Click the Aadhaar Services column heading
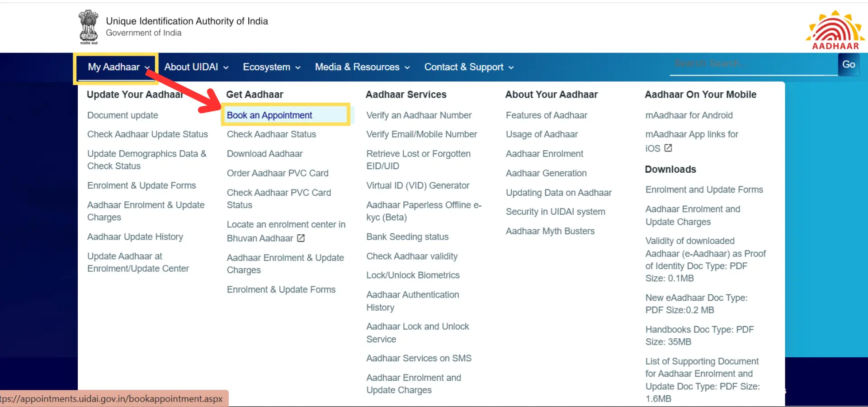The image size is (868, 407). (406, 95)
